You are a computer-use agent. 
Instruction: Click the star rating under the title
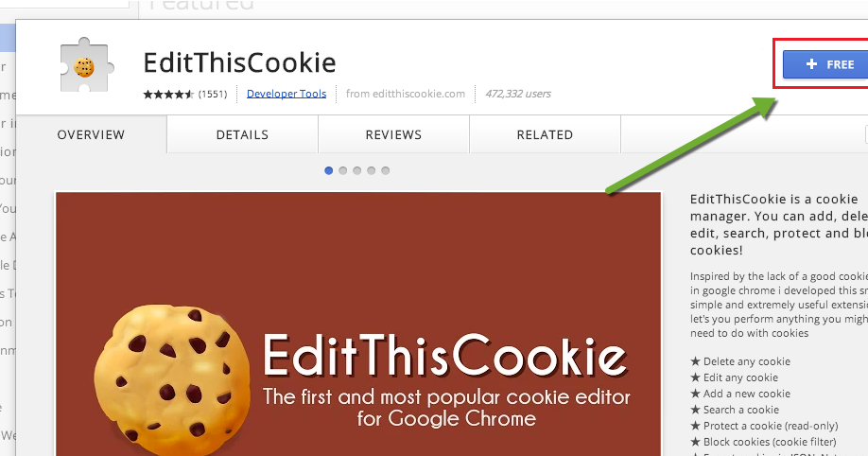[168, 95]
